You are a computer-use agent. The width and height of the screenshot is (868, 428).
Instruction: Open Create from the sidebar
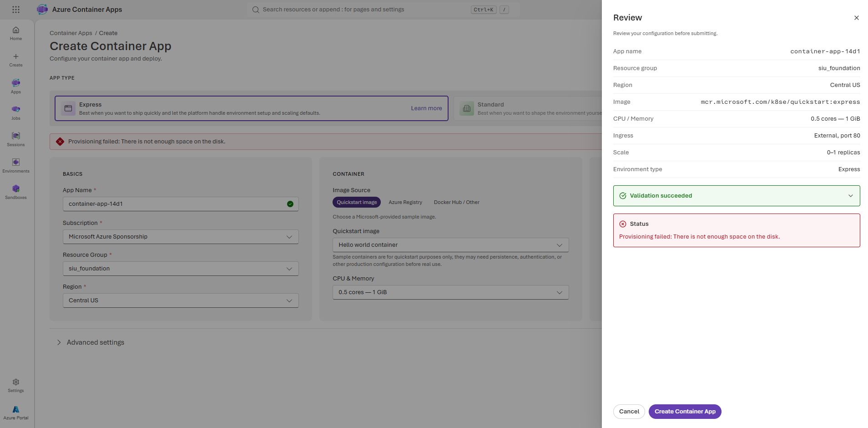[16, 60]
